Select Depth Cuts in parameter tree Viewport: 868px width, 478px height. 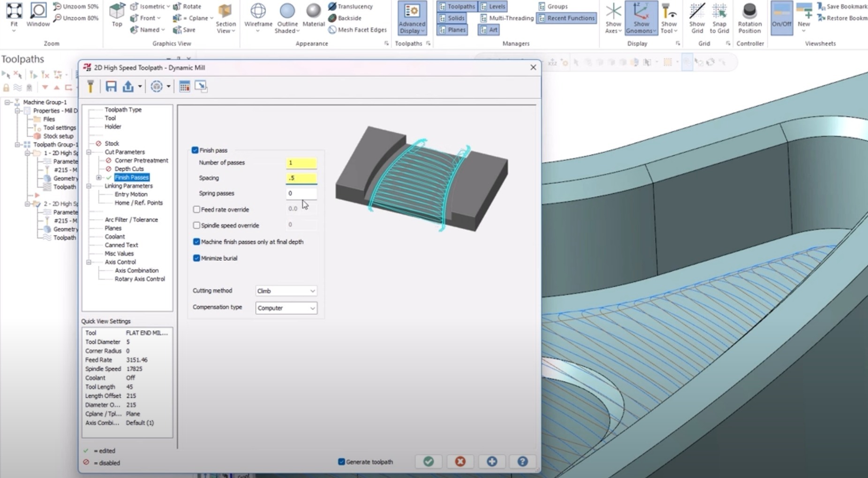click(x=129, y=169)
